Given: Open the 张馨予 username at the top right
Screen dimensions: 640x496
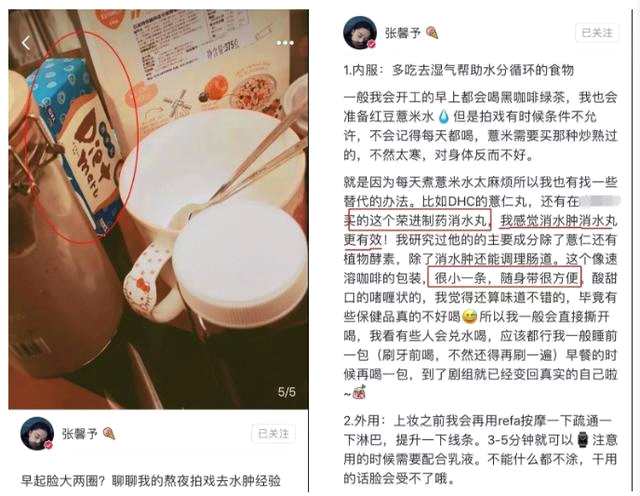Looking at the screenshot, I should coord(402,33).
